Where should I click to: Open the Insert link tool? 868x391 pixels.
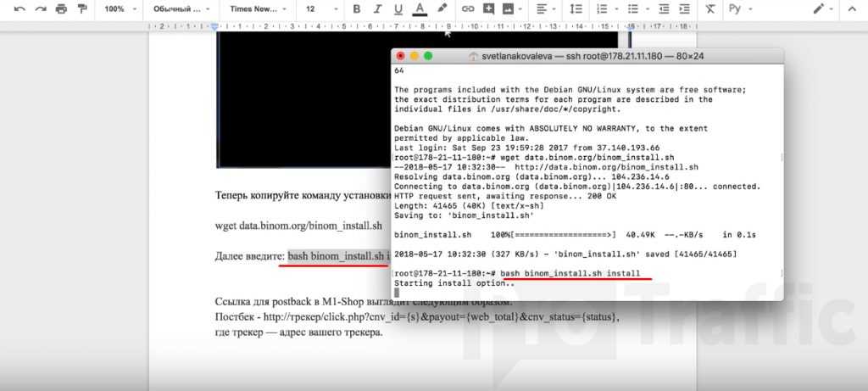[468, 8]
